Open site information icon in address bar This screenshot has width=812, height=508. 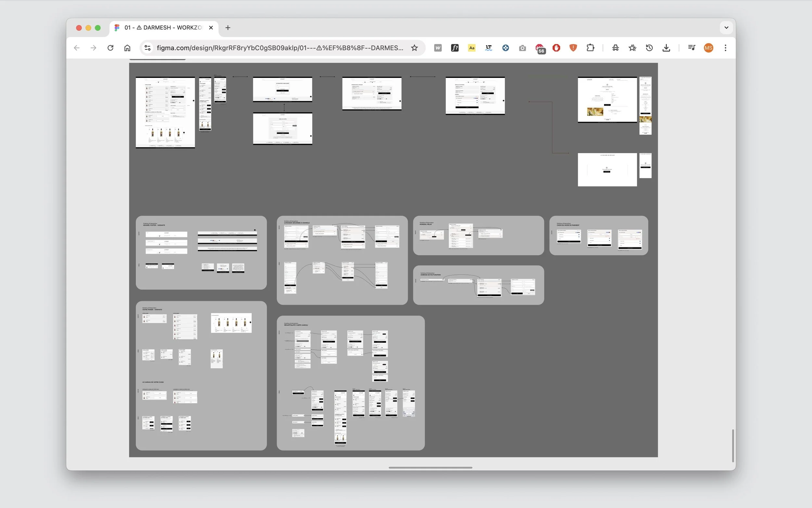pos(147,48)
